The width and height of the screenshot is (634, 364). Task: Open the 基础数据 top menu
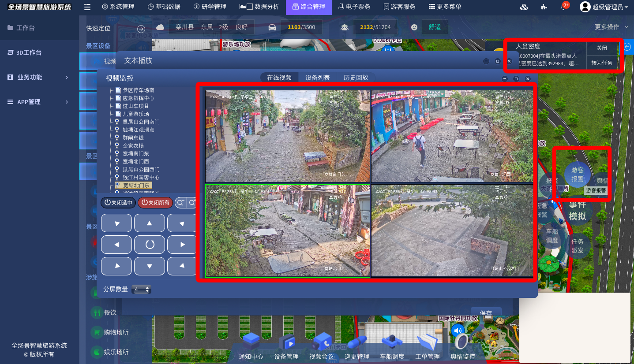coord(164,7)
